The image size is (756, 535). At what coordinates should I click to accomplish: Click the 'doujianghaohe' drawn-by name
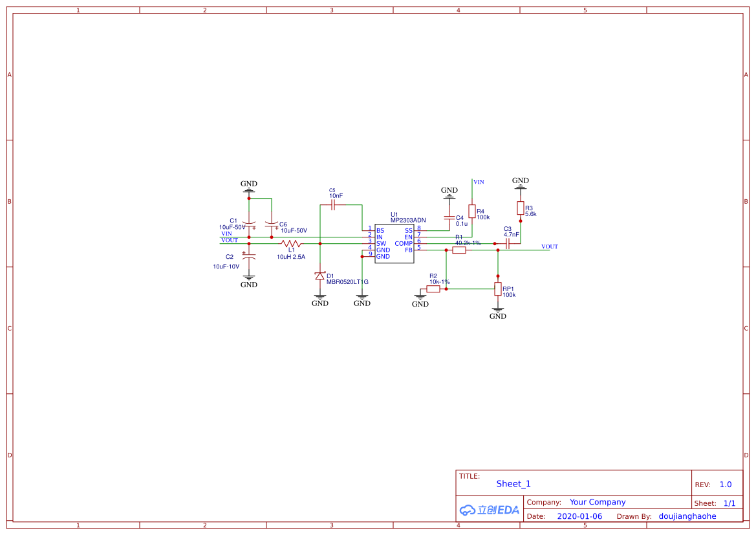click(x=687, y=516)
